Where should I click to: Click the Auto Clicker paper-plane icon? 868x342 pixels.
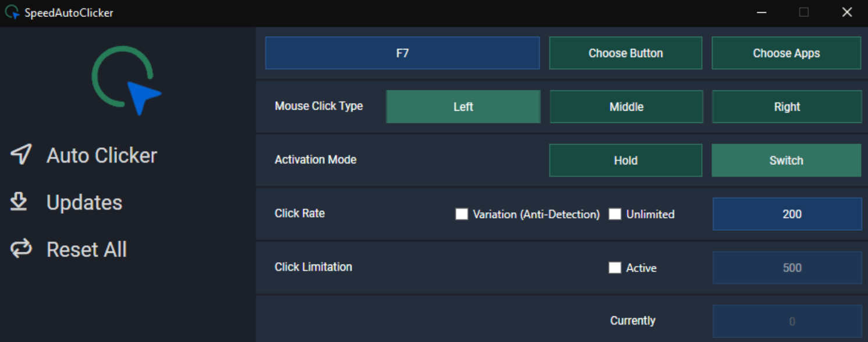21,154
